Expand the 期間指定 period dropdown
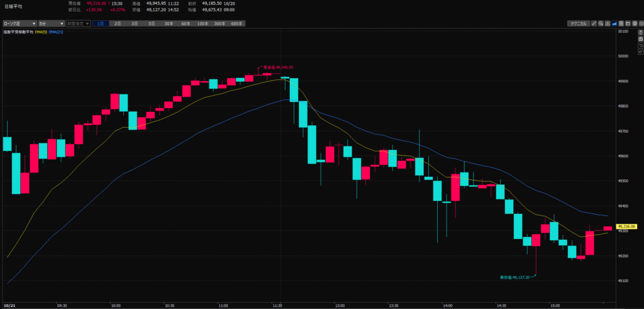The width and height of the screenshot is (644, 309). click(x=79, y=23)
